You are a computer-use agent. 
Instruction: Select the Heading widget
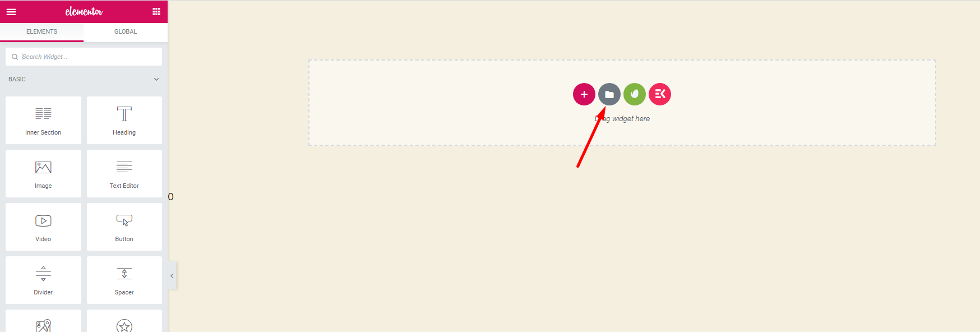pyautogui.click(x=124, y=120)
